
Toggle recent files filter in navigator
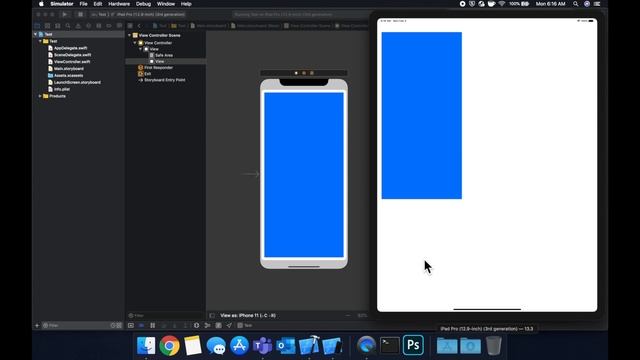(113, 325)
